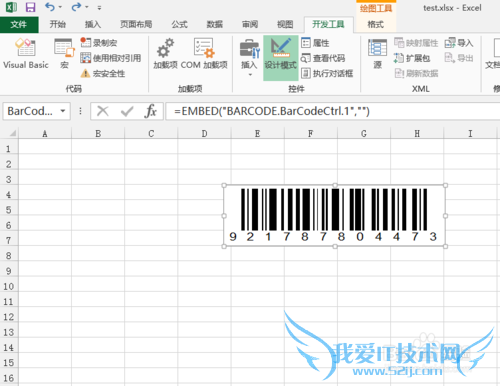The width and height of the screenshot is (500, 386).
Task: Open control 属性 properties
Action: point(315,43)
